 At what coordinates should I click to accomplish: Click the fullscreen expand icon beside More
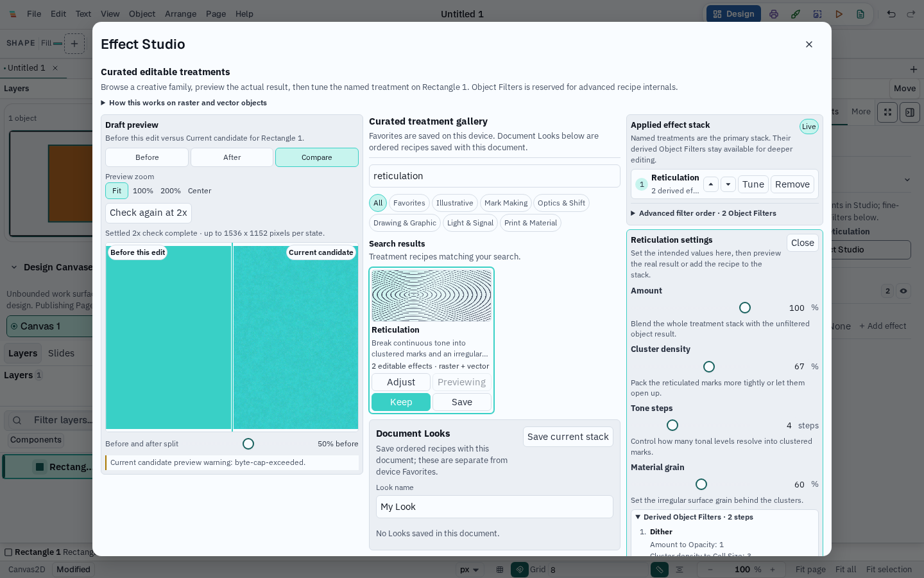coord(887,112)
